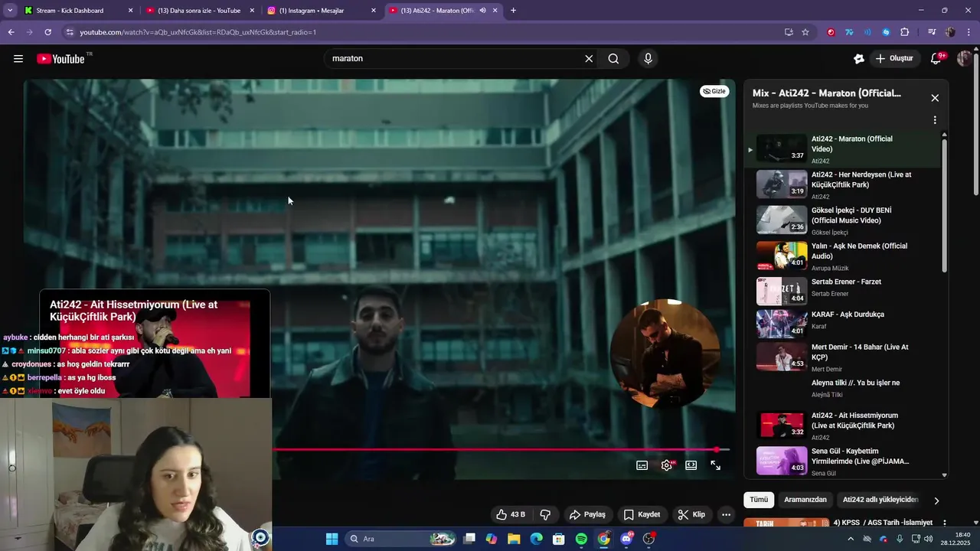The width and height of the screenshot is (980, 551).
Task: Select Aleyna tilki // Ya bu işler ne
Action: coord(841,390)
